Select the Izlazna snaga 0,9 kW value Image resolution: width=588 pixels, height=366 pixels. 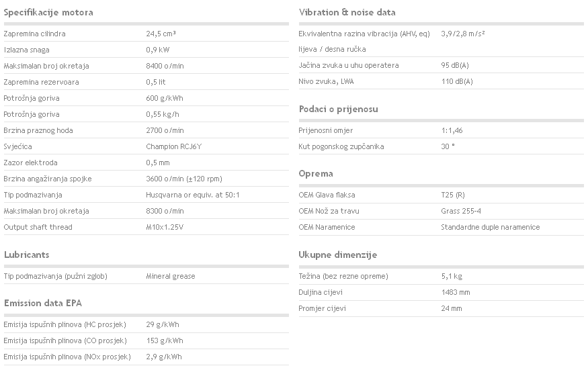[x=157, y=50]
